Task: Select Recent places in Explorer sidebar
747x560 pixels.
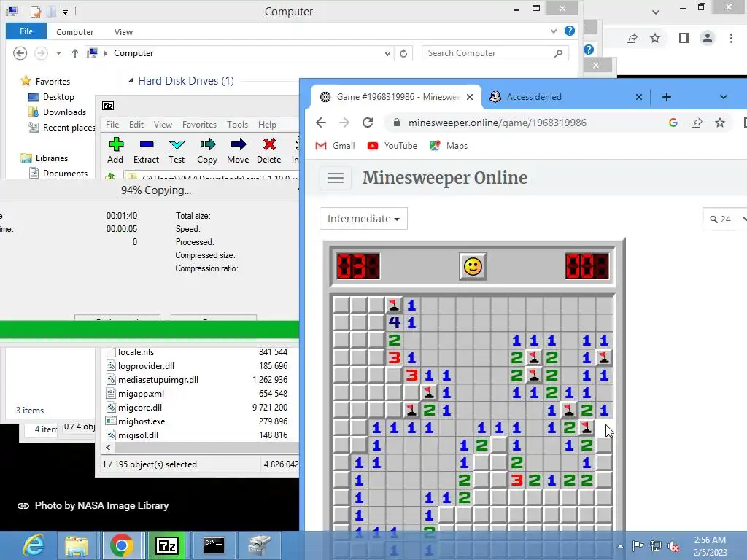Action: [61, 128]
